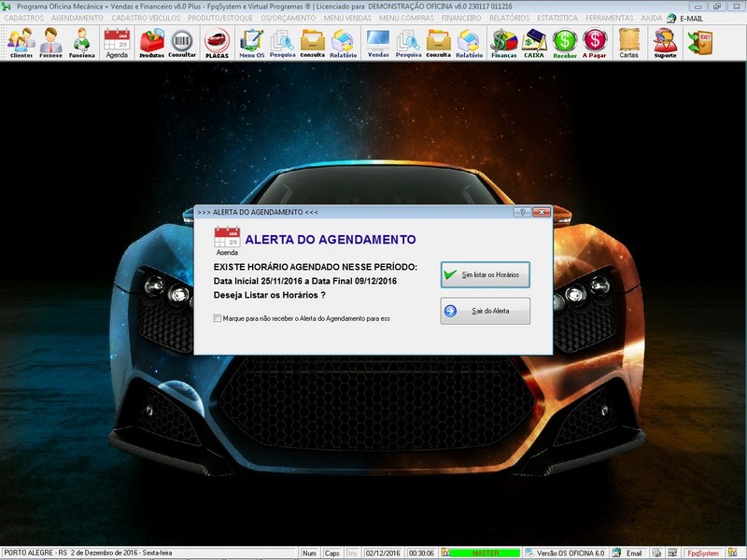This screenshot has height=560, width=747.
Task: Open the Fornece suppliers icon
Action: pos(51,43)
